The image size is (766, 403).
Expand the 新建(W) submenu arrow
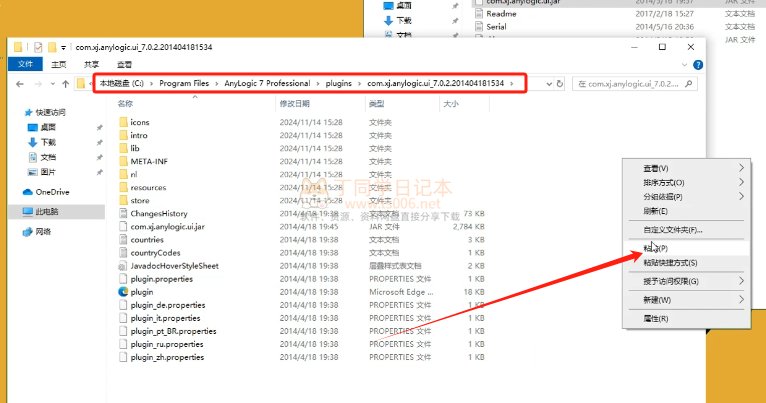pyautogui.click(x=741, y=299)
